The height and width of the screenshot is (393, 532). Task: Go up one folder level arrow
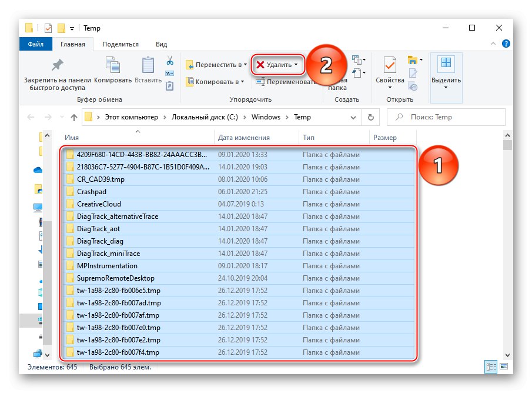74,117
